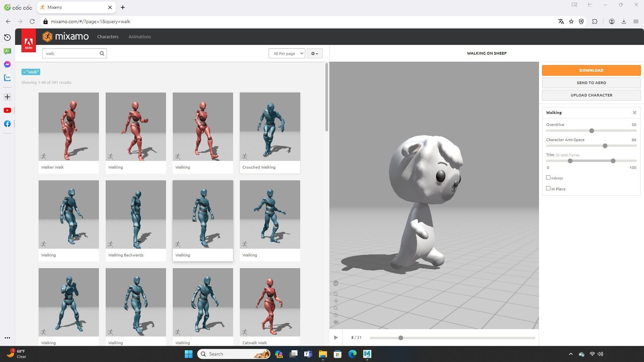Open the browser downloads icon

pyautogui.click(x=624, y=21)
